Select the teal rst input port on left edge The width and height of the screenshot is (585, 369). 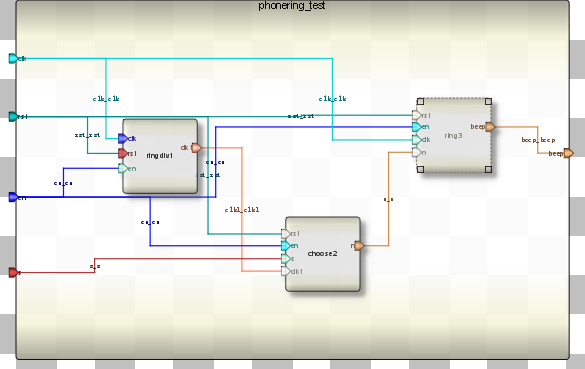pos(13,116)
